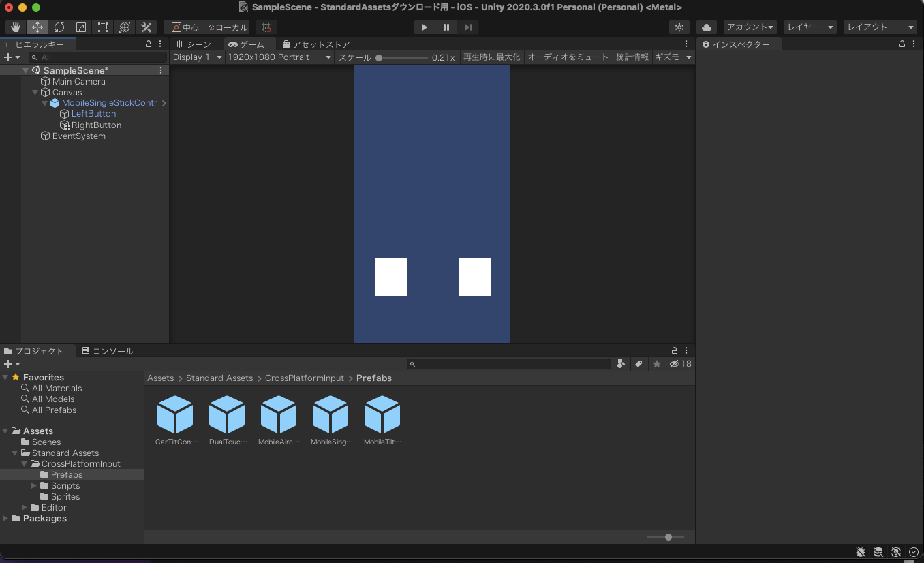The image size is (924, 563).
Task: Open the Hierarchy panel options menu
Action: point(160,44)
